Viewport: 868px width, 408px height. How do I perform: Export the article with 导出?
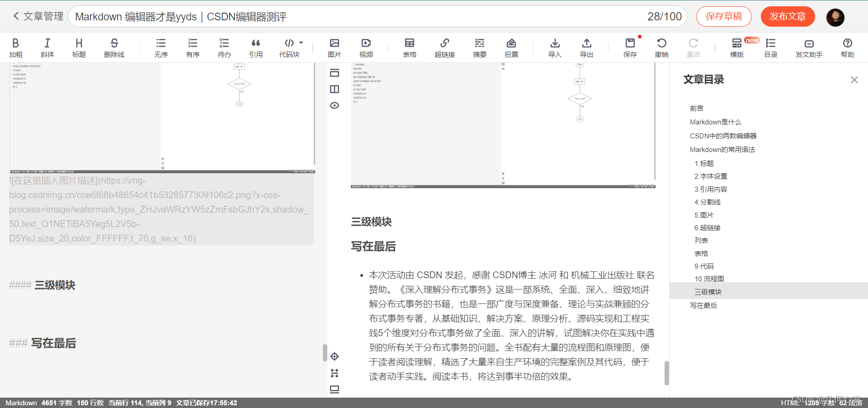(x=587, y=47)
